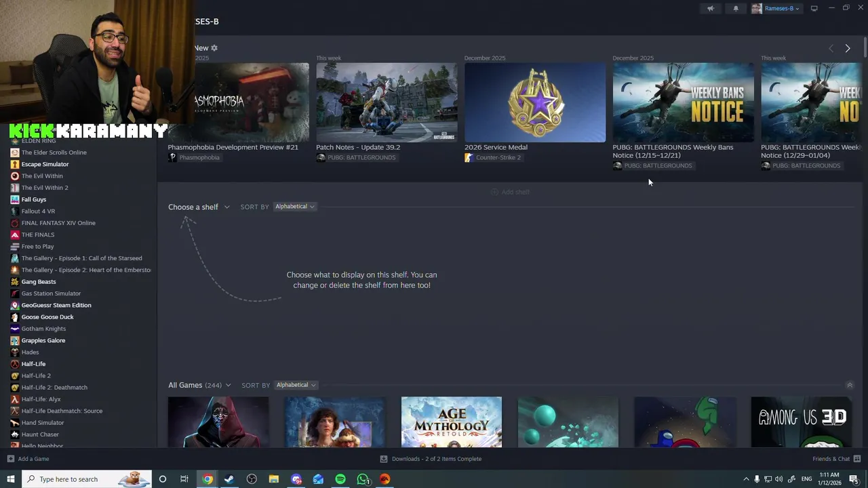
Task: Select Gotham Knights in library list
Action: point(43,329)
